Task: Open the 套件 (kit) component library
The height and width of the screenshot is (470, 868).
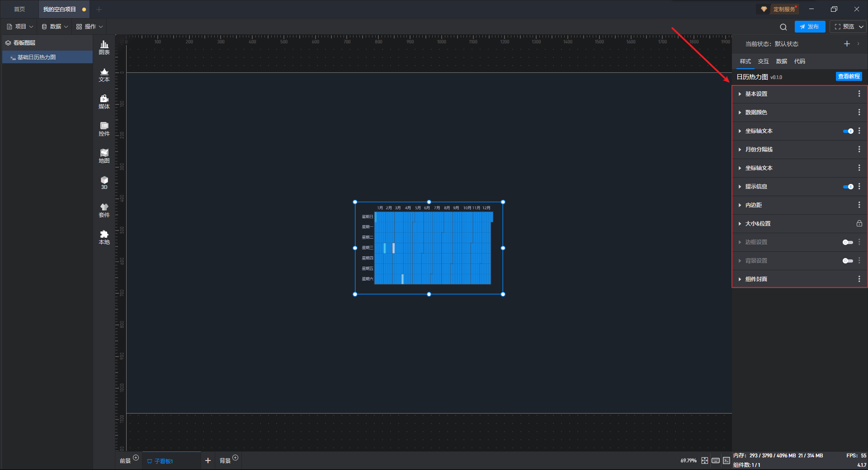Action: click(x=104, y=210)
